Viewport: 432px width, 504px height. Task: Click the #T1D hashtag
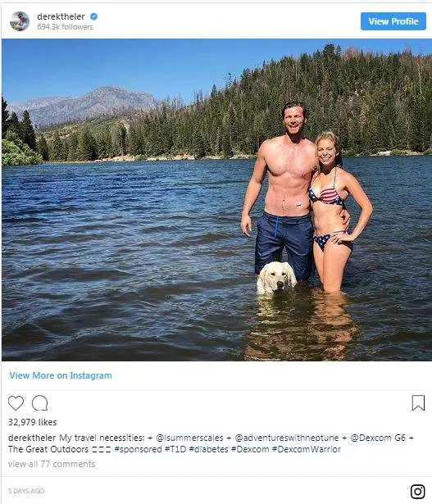pyautogui.click(x=175, y=449)
